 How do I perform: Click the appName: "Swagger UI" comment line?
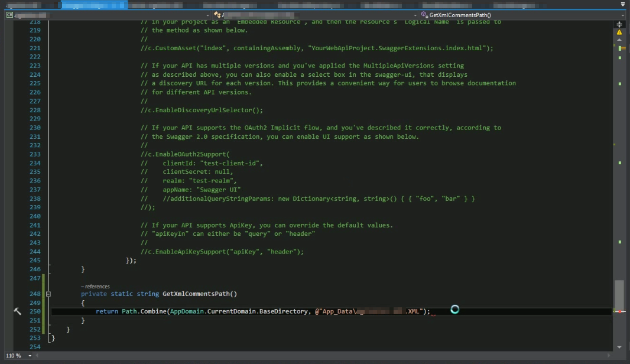(x=190, y=190)
